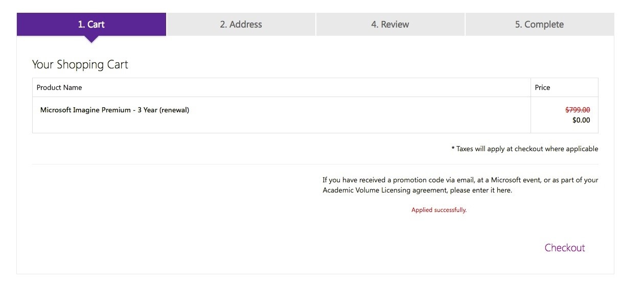Click the purple Checkout link
644x308 pixels.
coord(564,248)
